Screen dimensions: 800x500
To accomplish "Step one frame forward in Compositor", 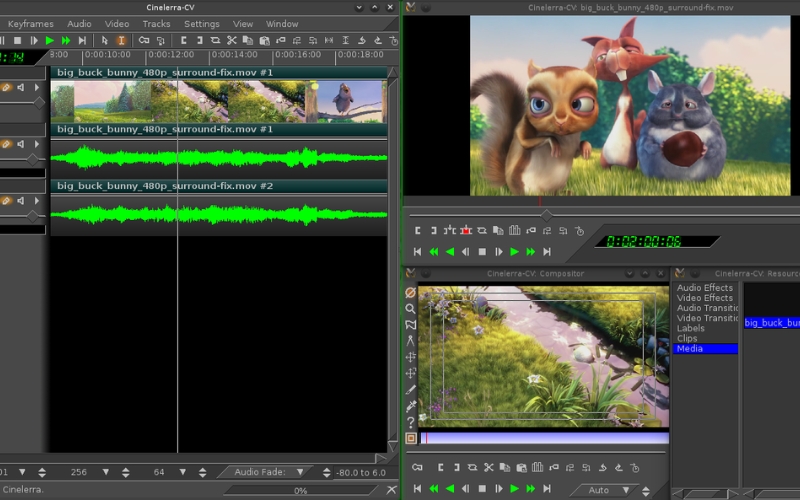I will (498, 488).
